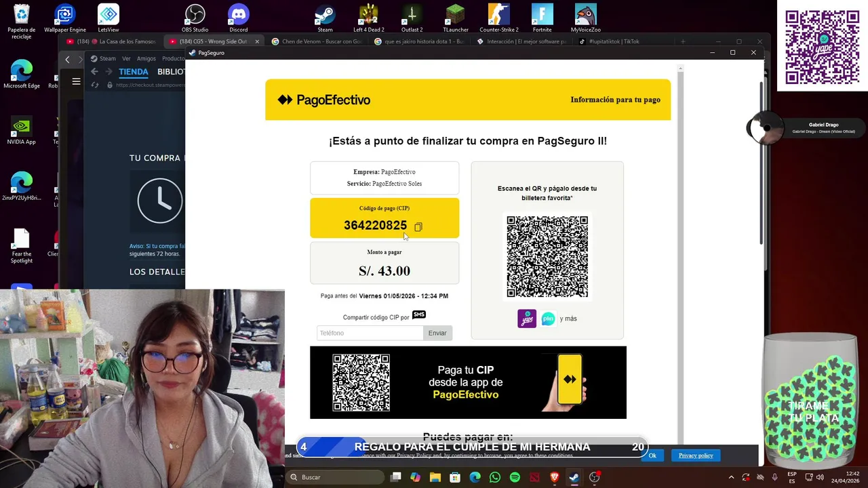
Task: Close the CG5 Wrong Side Out tab
Action: point(257,41)
